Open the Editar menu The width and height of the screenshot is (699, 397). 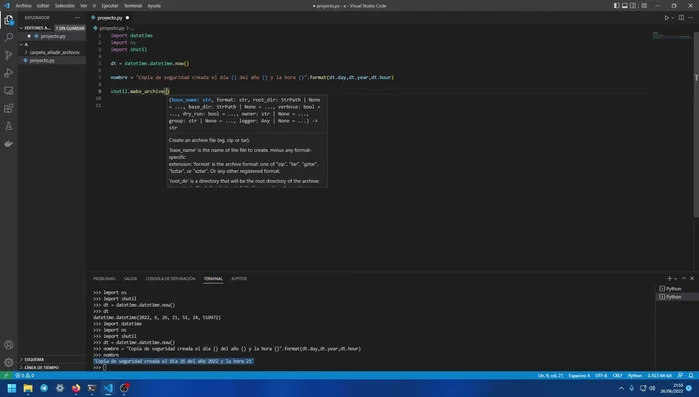tap(43, 6)
